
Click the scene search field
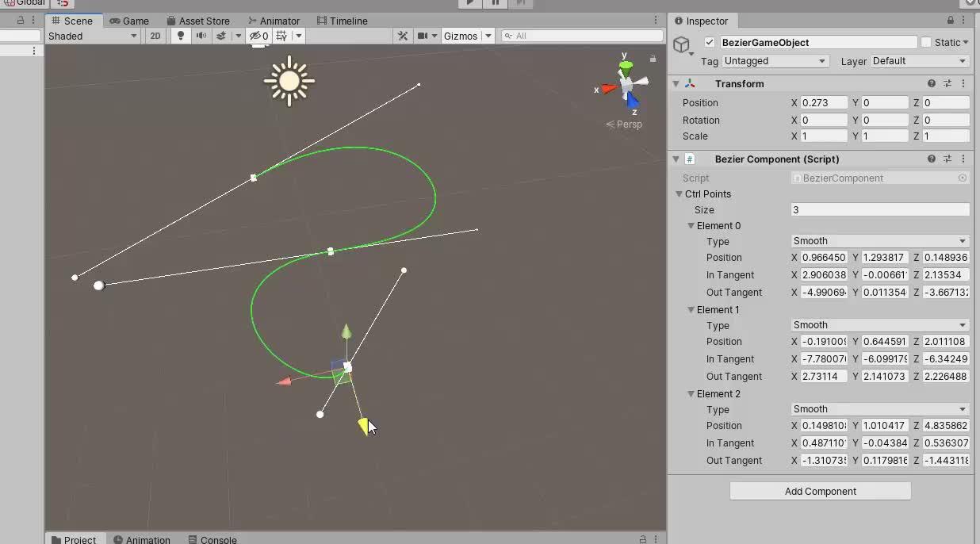583,35
